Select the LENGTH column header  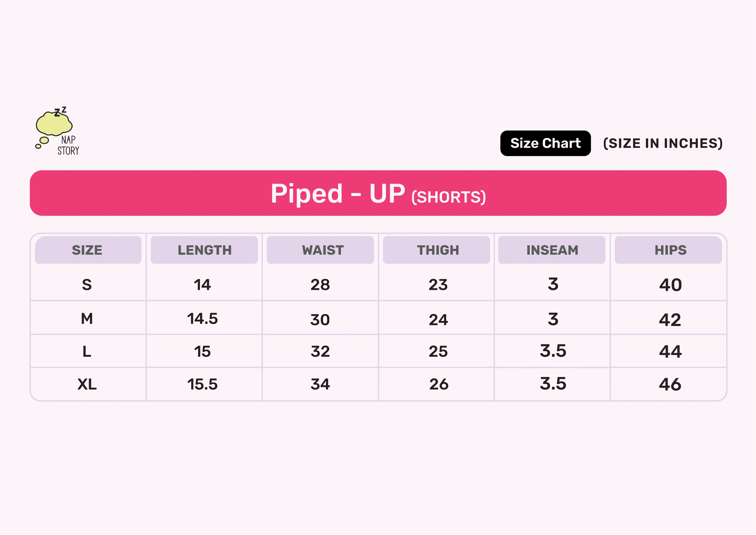point(204,250)
